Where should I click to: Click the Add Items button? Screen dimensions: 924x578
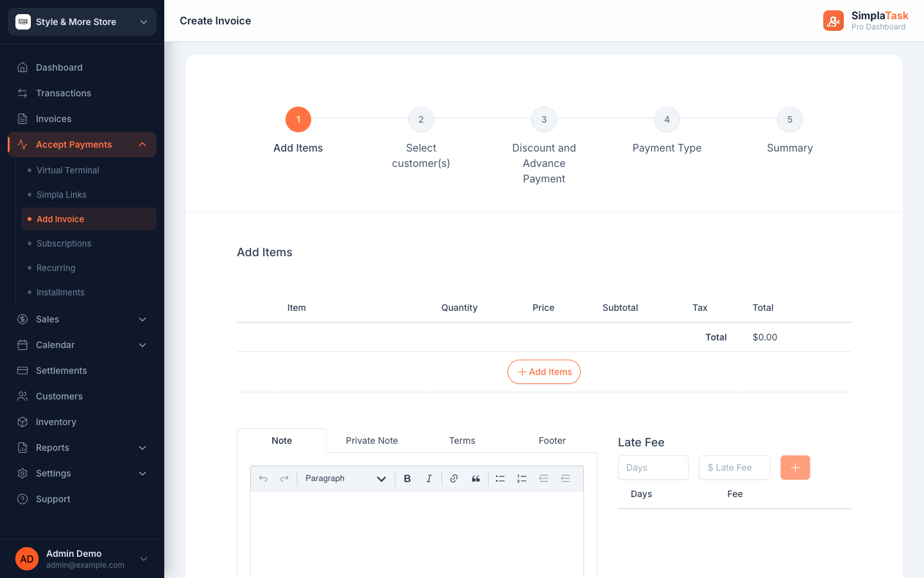544,372
